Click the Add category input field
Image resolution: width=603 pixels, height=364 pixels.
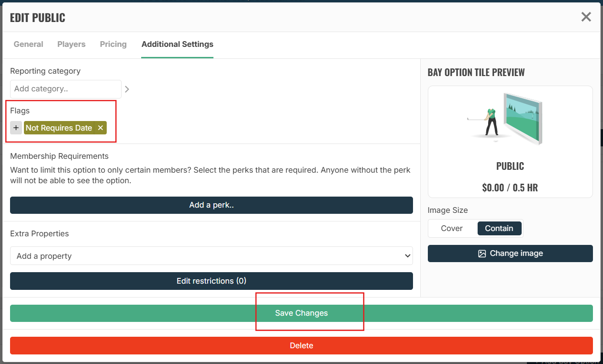pyautogui.click(x=66, y=89)
